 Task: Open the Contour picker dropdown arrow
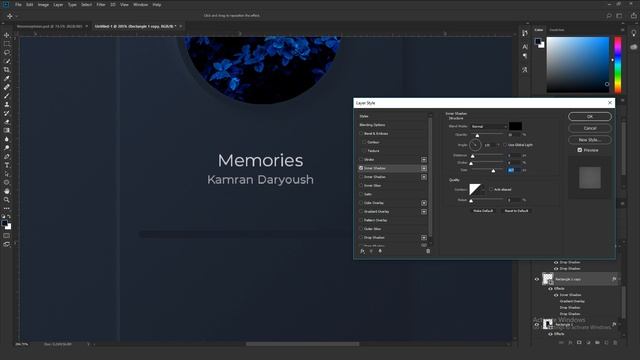pos(483,189)
